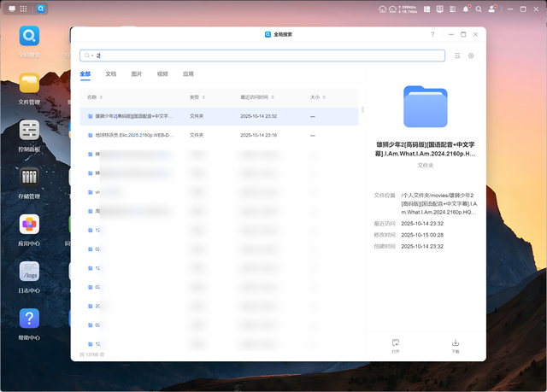Click the results list scrollbar
The image size is (547, 392).
coord(362,109)
